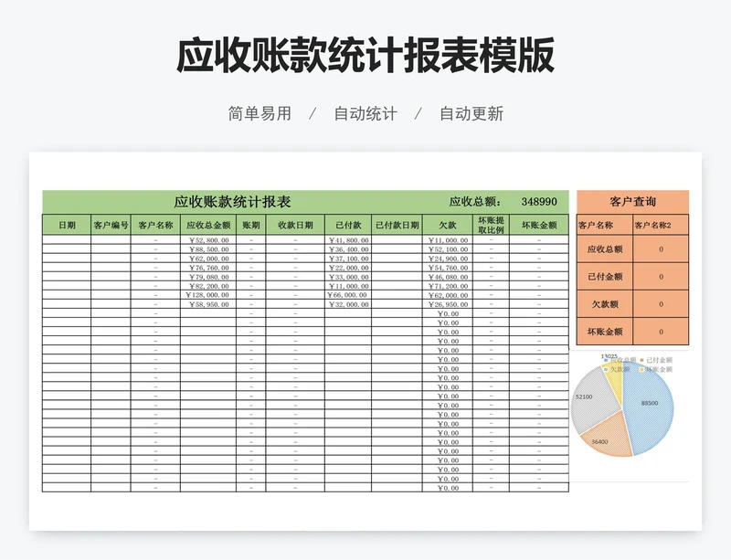Click the ¥52,100.00 owed cell

[x=448, y=249]
